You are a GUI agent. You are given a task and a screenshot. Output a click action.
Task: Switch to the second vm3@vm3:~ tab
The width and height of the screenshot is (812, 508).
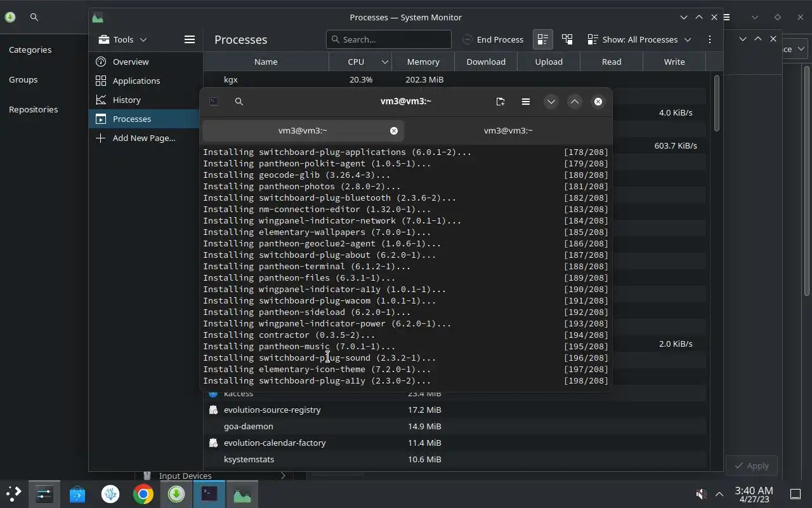(508, 131)
